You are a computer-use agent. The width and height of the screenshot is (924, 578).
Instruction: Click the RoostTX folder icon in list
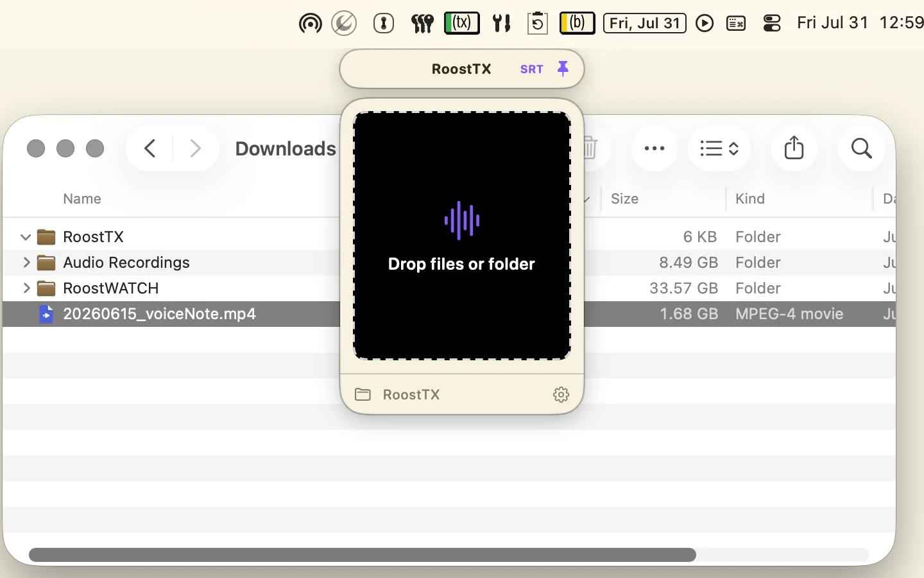tap(46, 237)
